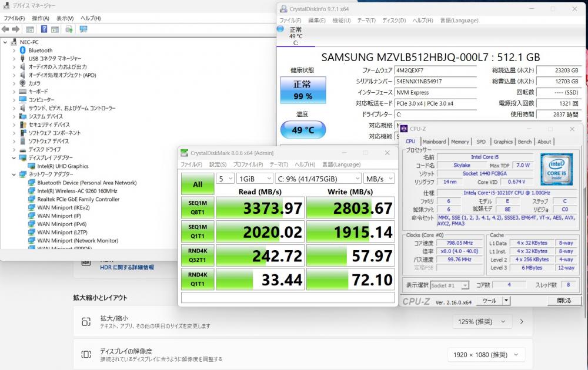Select the Intel(R) UHD Graphics device
The image size is (588, 370).
(x=62, y=166)
